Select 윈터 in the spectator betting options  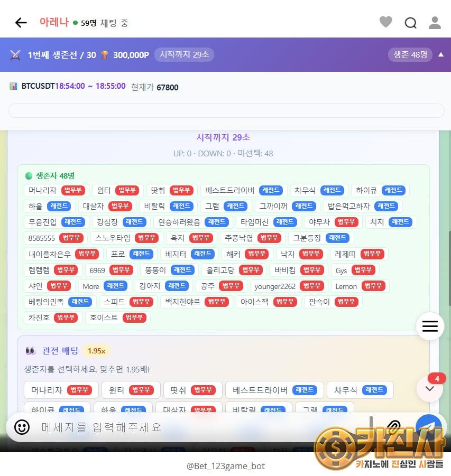(131, 390)
